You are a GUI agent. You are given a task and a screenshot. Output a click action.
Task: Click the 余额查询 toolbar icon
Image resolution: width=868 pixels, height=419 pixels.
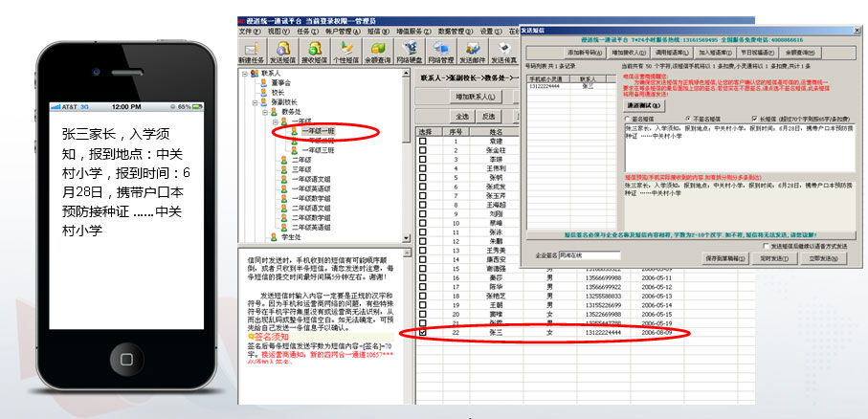coord(378,50)
